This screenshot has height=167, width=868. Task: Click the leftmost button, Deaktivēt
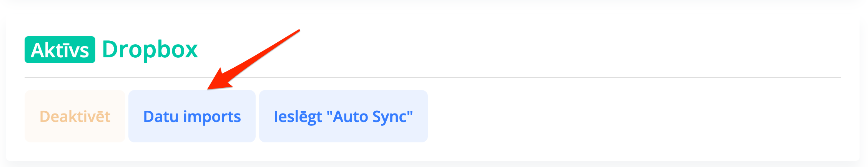75,116
